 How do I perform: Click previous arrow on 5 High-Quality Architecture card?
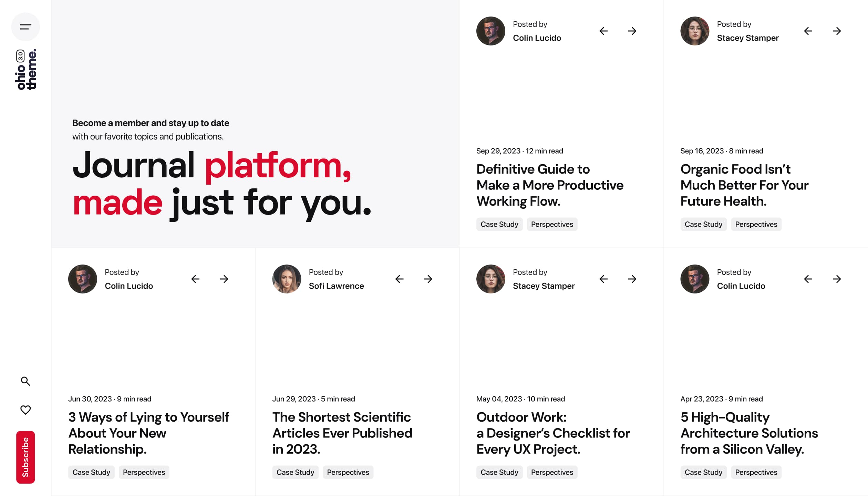(808, 279)
